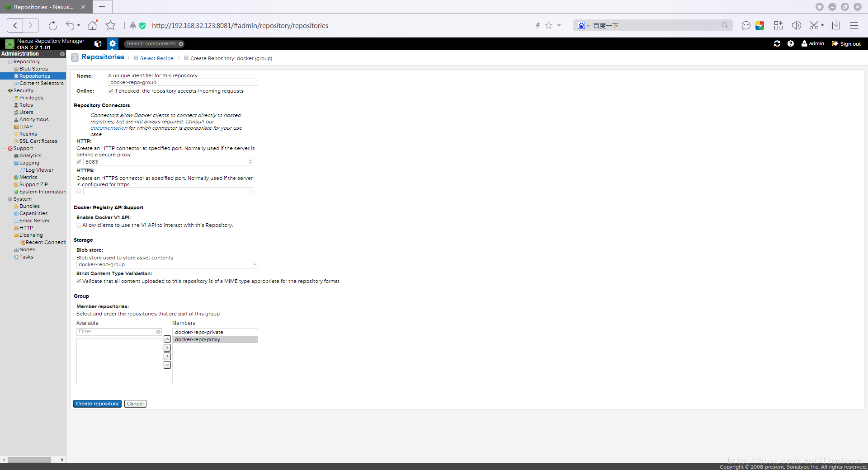The height and width of the screenshot is (470, 868).
Task: Go back in browser
Action: tap(15, 25)
